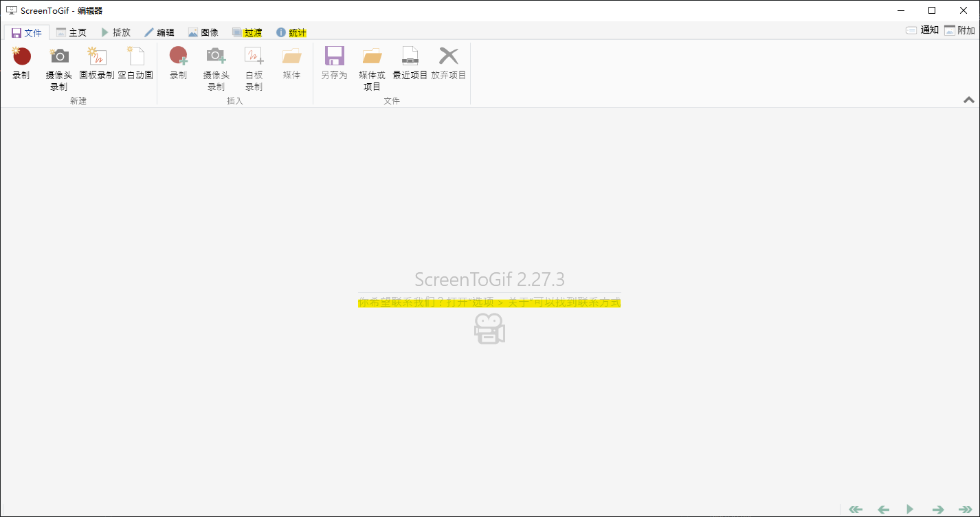
Task: Maximize the editor window
Action: (x=932, y=10)
